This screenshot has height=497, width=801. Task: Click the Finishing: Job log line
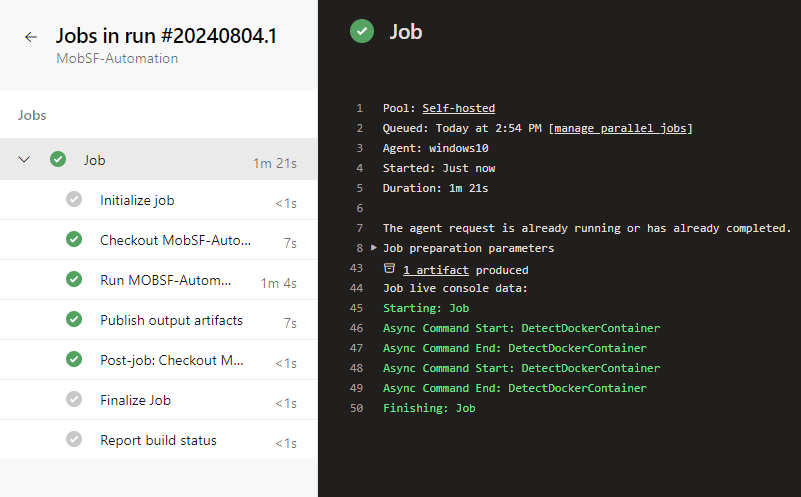tap(429, 408)
